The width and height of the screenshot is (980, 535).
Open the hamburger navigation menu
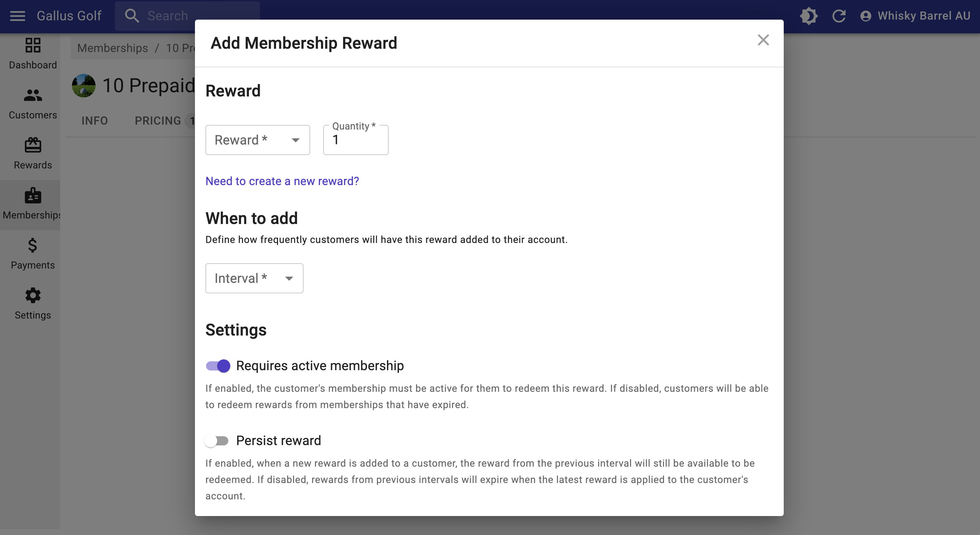(18, 16)
